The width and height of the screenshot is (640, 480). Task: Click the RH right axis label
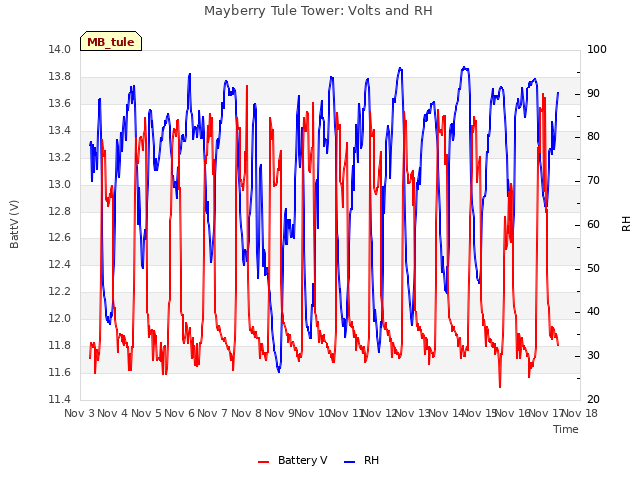pos(626,224)
